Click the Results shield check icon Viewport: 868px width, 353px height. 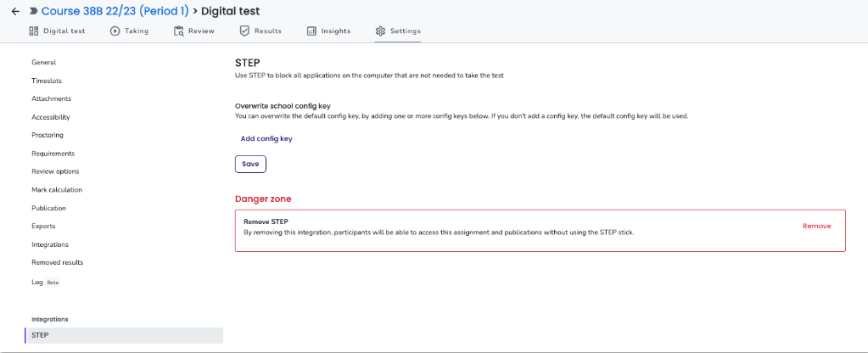[x=244, y=31]
